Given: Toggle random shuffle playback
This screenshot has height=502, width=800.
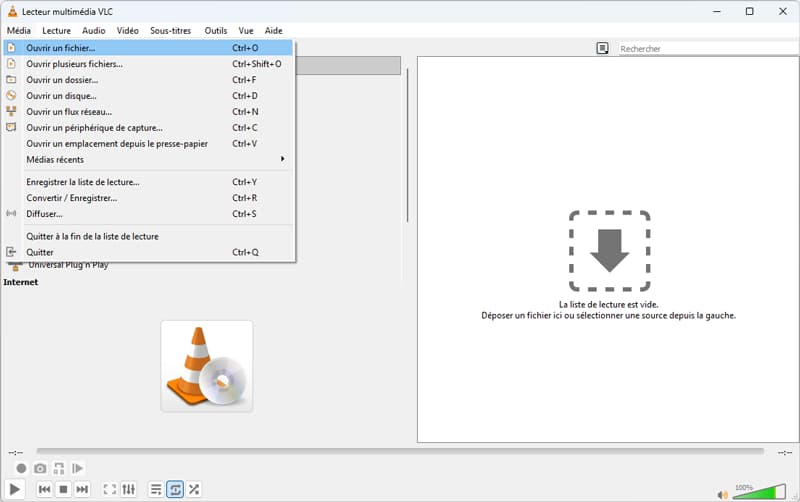Looking at the screenshot, I should tap(194, 489).
